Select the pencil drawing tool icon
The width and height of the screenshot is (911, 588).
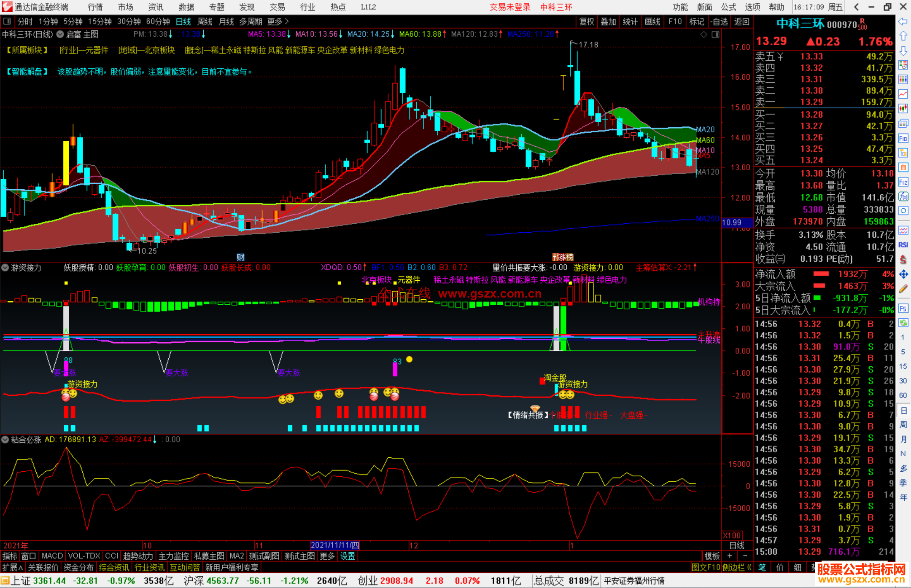click(903, 289)
